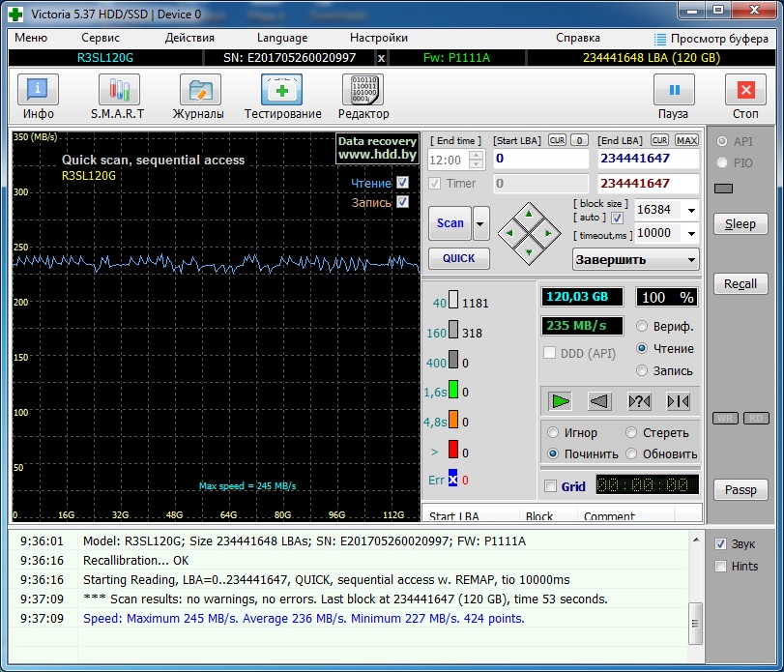Click the 0 button next to Start LBA
The width and height of the screenshot is (784, 672).
[x=579, y=140]
